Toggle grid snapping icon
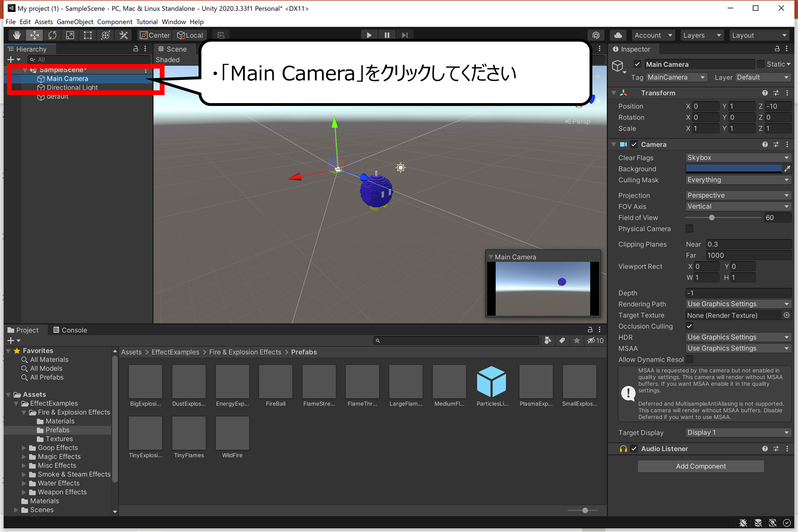The width and height of the screenshot is (798, 532). coord(221,35)
